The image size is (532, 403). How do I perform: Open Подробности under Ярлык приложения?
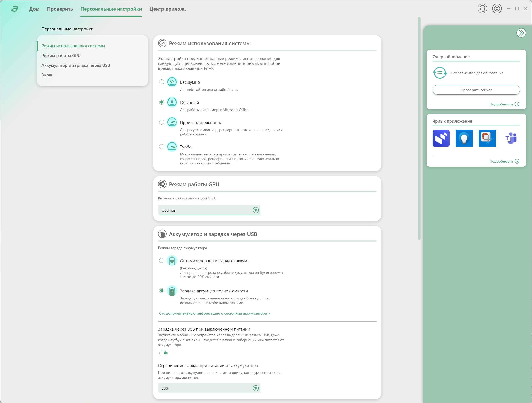coord(504,161)
